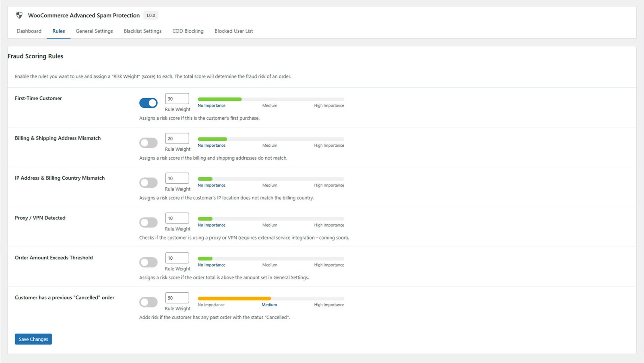Click First-Time Customer rule weight field

tap(177, 98)
